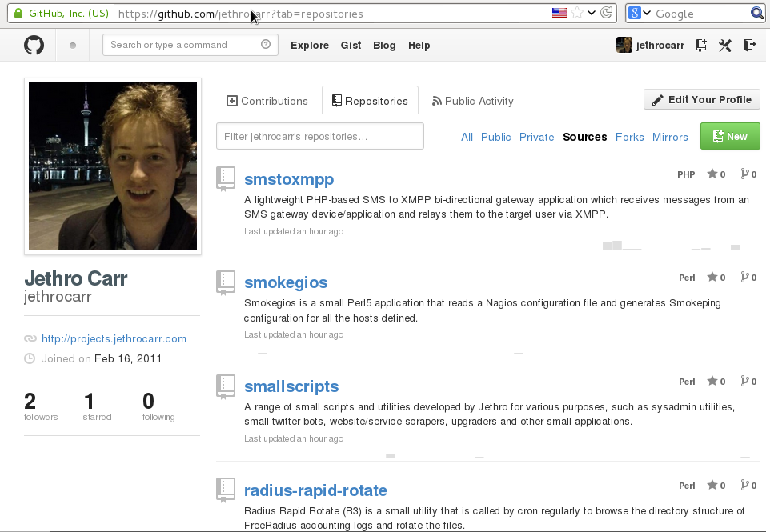Click the Jethro Carr profile photo

(113, 166)
